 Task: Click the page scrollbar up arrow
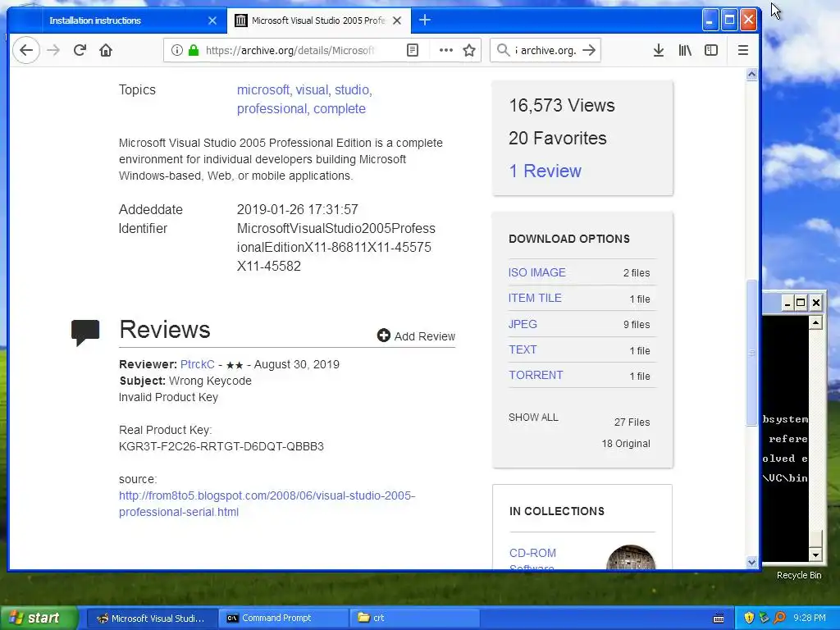751,75
